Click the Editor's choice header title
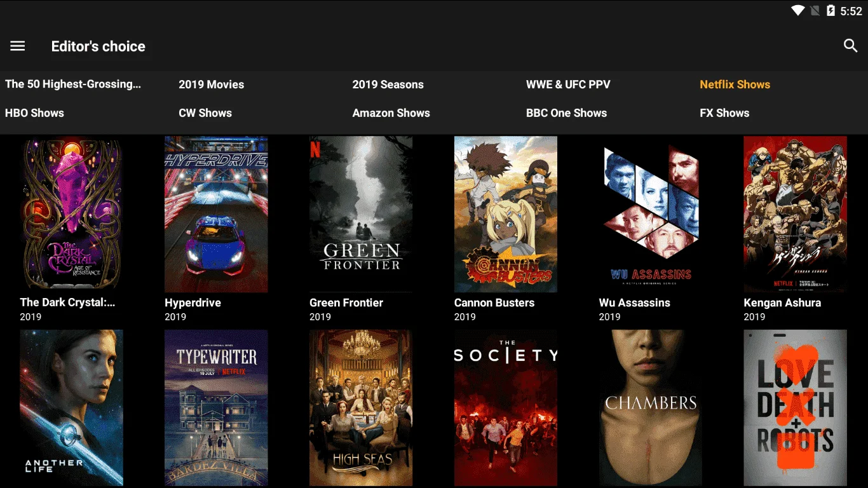The width and height of the screenshot is (868, 488). coord(98,46)
